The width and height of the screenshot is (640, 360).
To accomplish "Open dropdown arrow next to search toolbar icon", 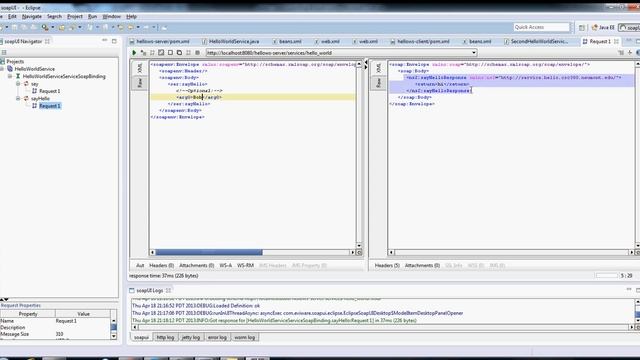I will [53, 27].
